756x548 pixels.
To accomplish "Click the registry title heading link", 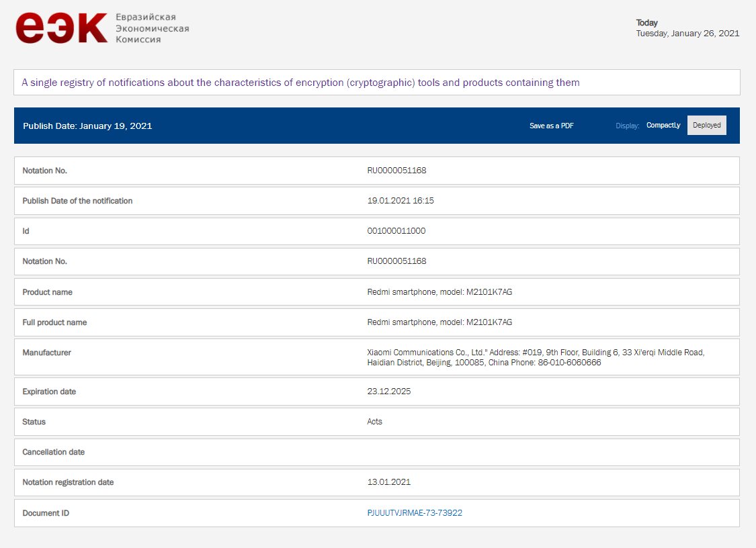I will pos(300,83).
